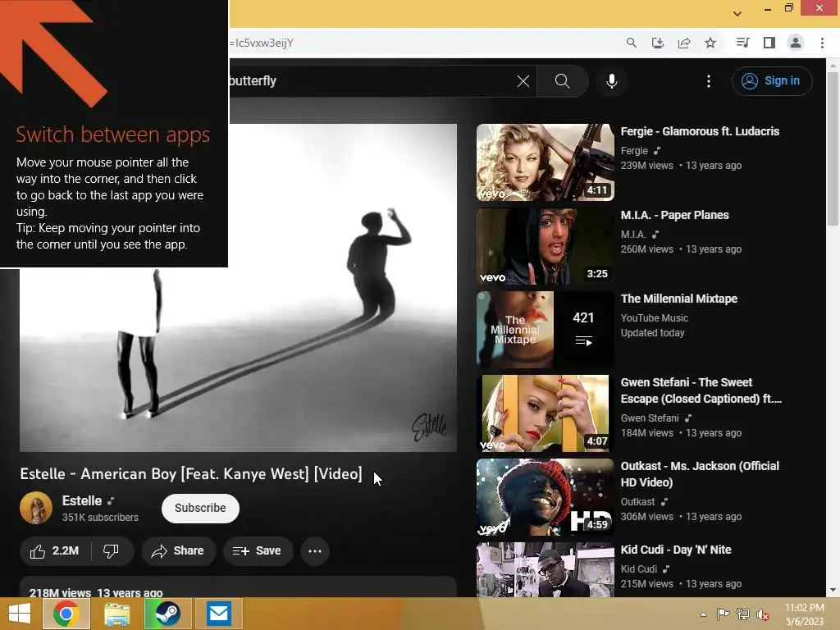Open the media control icon in Chrome toolbar
The width and height of the screenshot is (840, 630).
[742, 43]
